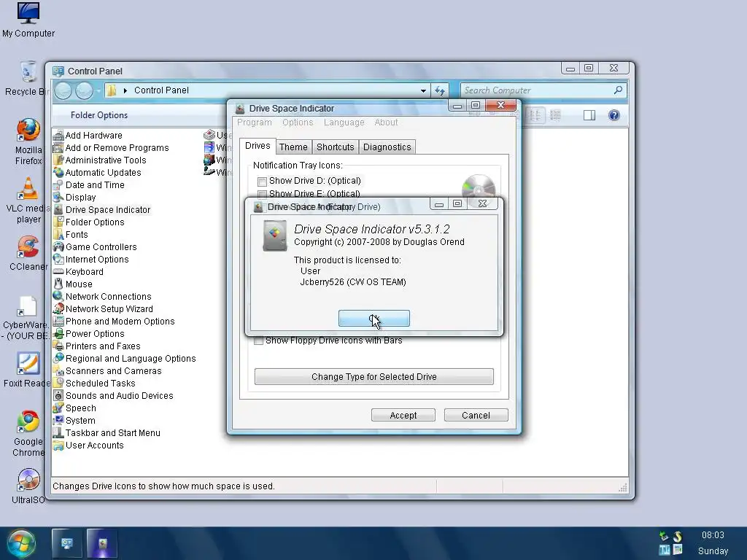747x560 pixels.
Task: Click the Windows Start orb
Action: 21,544
